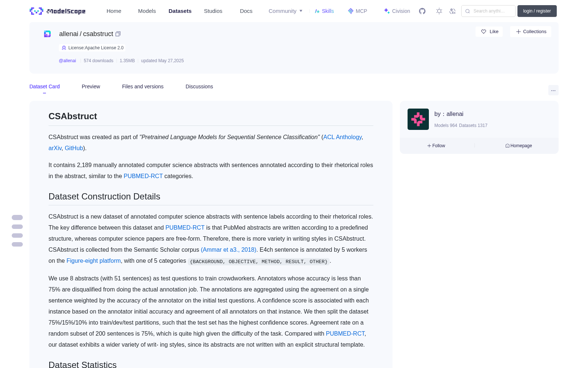The width and height of the screenshot is (588, 368).
Task: Like the csabstruct dataset
Action: pos(490,32)
